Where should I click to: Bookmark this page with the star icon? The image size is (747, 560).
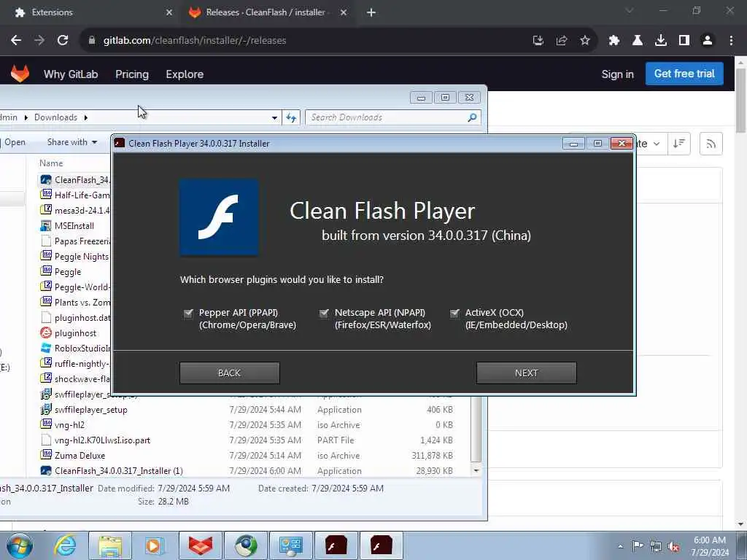(584, 41)
